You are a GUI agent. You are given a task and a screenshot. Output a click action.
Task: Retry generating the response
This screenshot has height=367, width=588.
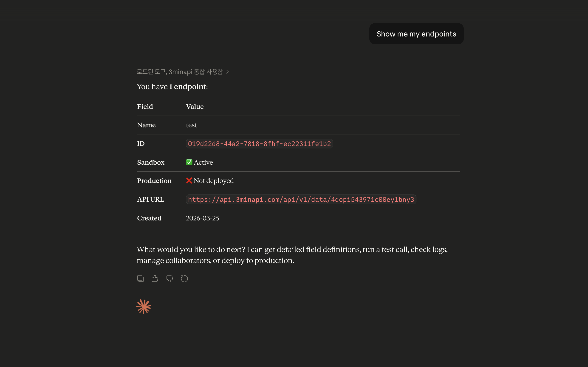point(184,278)
